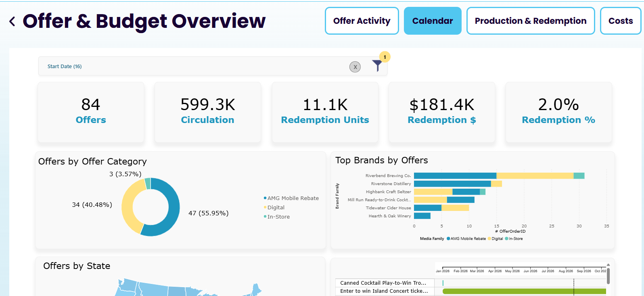This screenshot has height=296, width=644.
Task: Select the Highbank Craft Seltzer axis label
Action: [389, 192]
